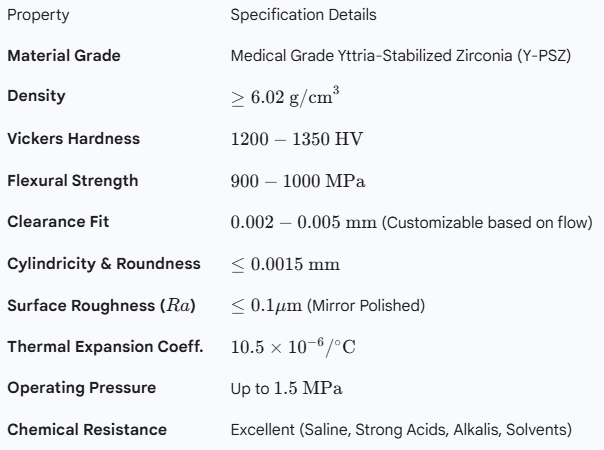The height and width of the screenshot is (450, 604).
Task: Select the Clearance Fit row label
Action: click(x=57, y=222)
